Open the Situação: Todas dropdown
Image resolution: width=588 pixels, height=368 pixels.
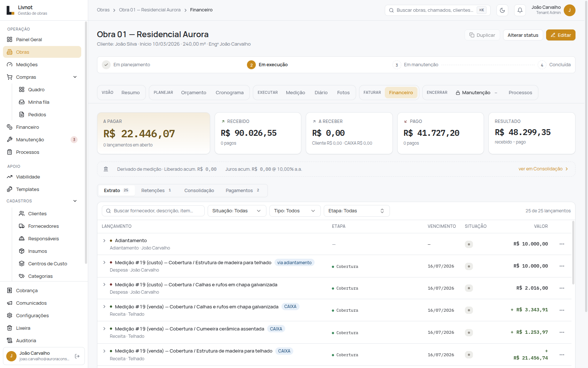[237, 211]
